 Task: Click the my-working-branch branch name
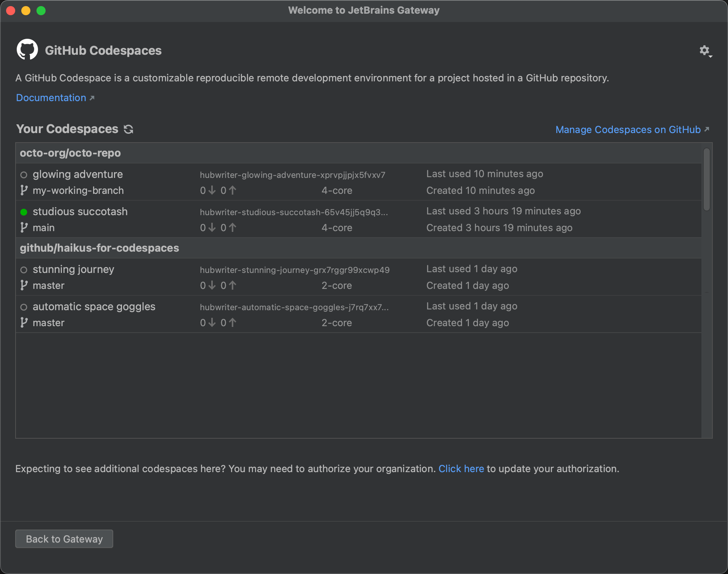(78, 190)
